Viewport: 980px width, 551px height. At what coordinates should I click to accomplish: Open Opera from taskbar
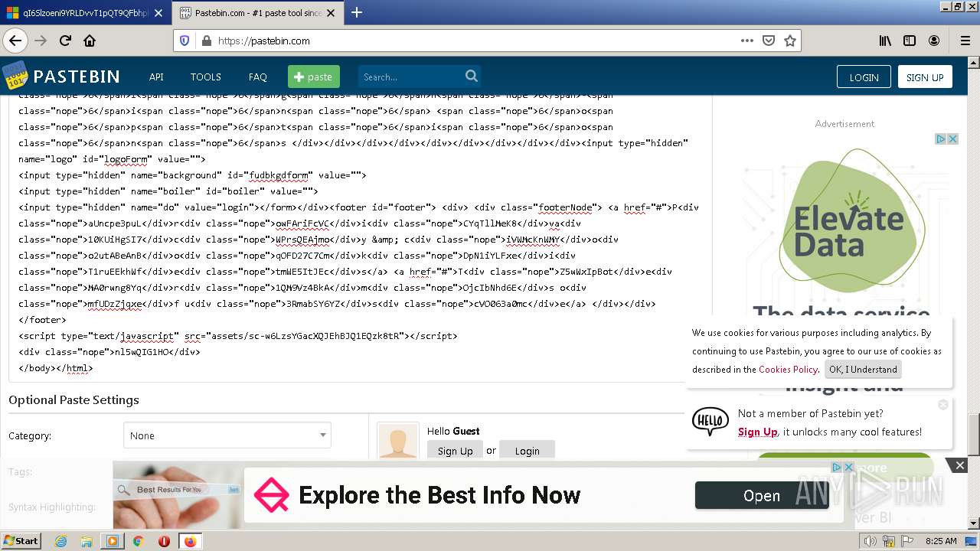[x=164, y=541]
